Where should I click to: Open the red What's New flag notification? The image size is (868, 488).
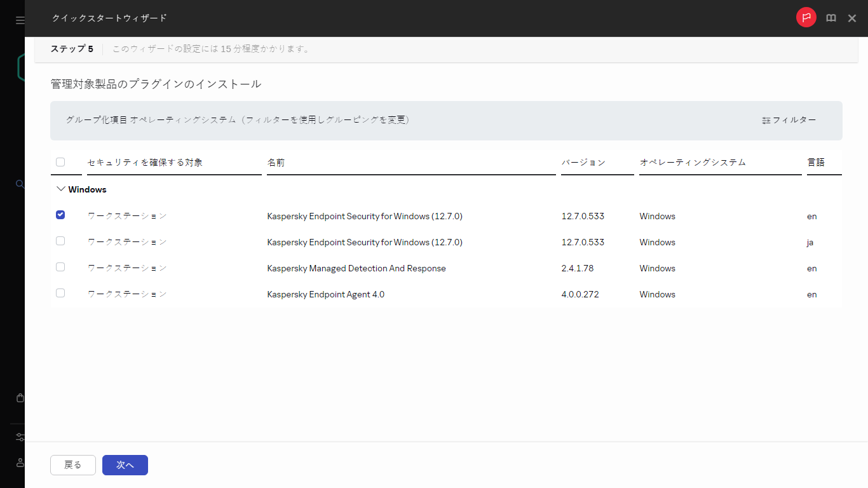point(806,17)
